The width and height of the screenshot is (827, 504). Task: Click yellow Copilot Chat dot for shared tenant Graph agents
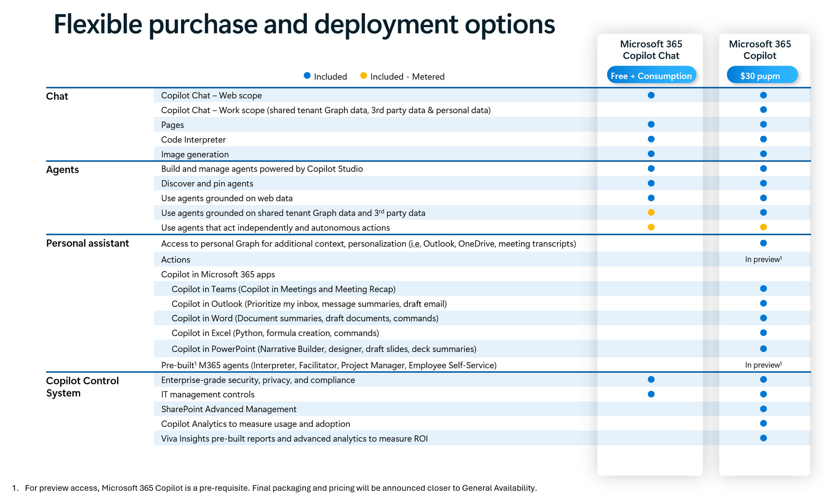651,212
